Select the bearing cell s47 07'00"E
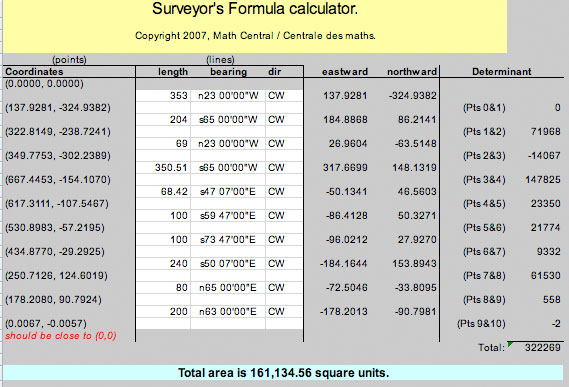The height and width of the screenshot is (387, 569). (x=228, y=191)
